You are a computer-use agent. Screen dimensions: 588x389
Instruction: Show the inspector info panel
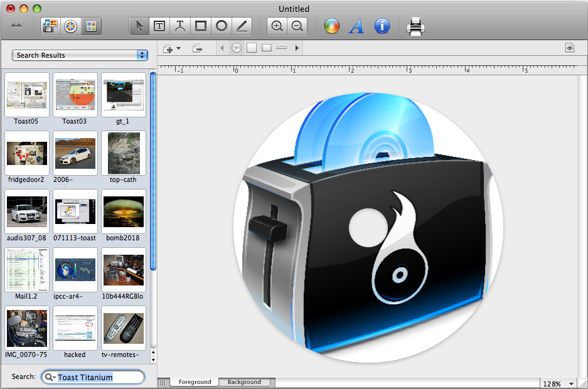click(382, 26)
